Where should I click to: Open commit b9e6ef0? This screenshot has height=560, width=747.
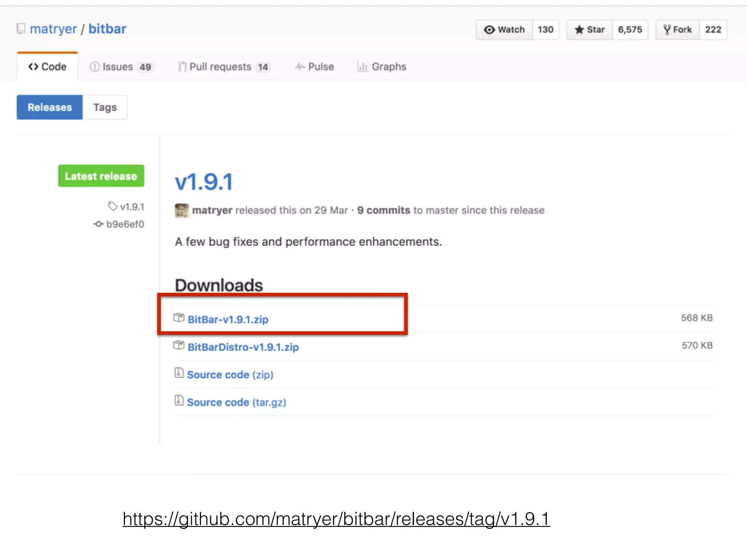(x=125, y=224)
